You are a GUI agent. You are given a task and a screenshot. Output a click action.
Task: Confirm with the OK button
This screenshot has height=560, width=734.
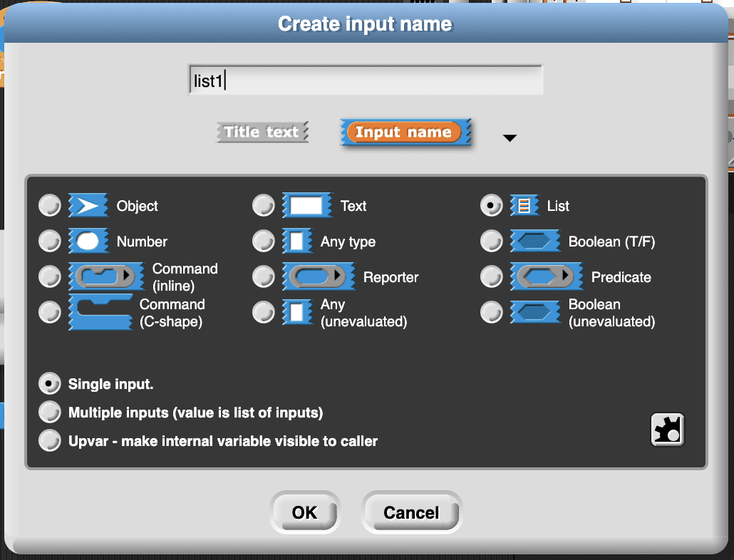point(304,512)
